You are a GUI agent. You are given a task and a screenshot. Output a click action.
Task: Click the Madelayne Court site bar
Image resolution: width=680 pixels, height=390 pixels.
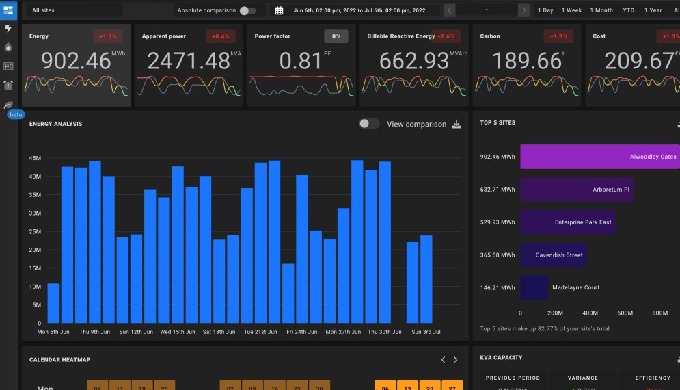click(534, 287)
